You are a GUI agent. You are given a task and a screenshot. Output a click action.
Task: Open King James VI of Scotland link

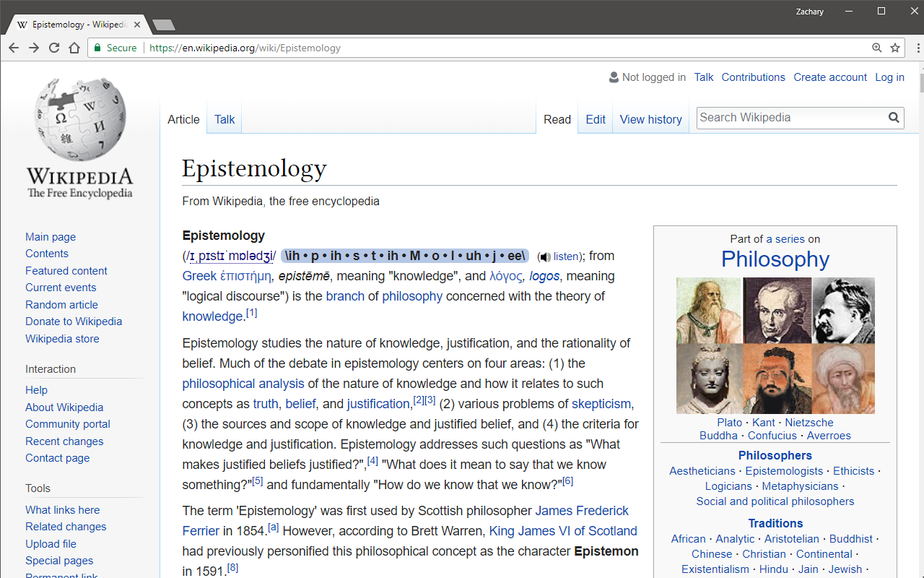(x=563, y=531)
